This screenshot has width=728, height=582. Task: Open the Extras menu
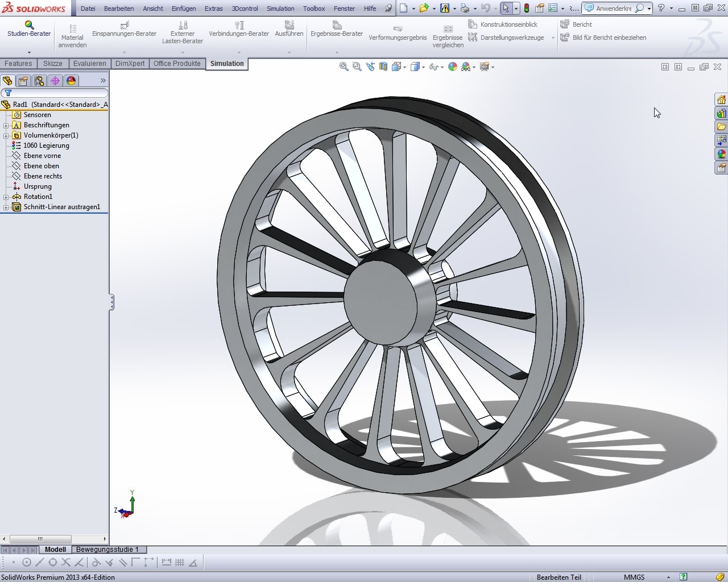point(213,9)
